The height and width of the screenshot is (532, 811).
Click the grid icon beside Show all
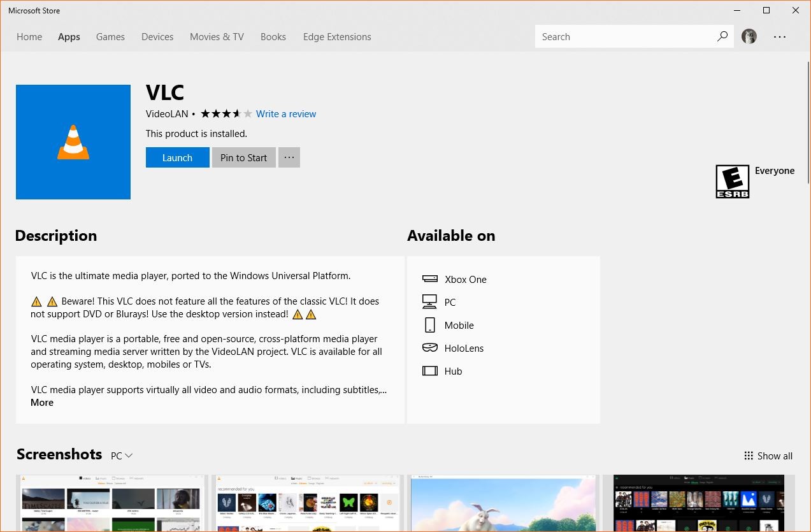pyautogui.click(x=749, y=456)
